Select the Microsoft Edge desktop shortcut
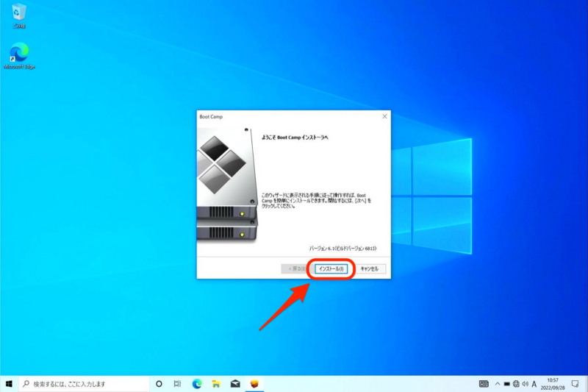 pos(19,55)
